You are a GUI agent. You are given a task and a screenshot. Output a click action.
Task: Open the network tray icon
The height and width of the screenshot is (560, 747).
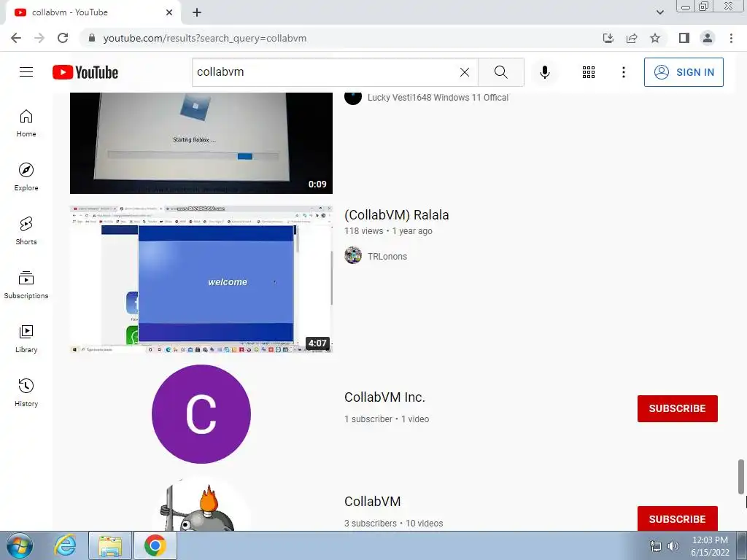(x=656, y=546)
